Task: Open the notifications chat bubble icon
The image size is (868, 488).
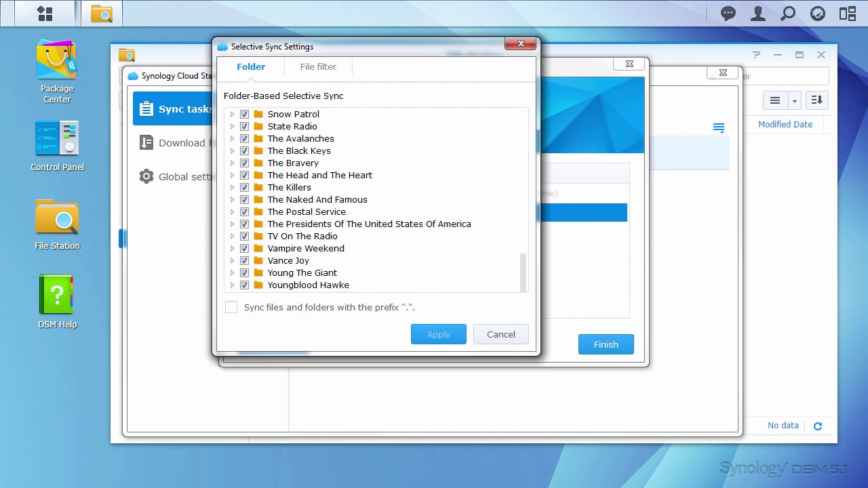Action: pyautogui.click(x=728, y=14)
